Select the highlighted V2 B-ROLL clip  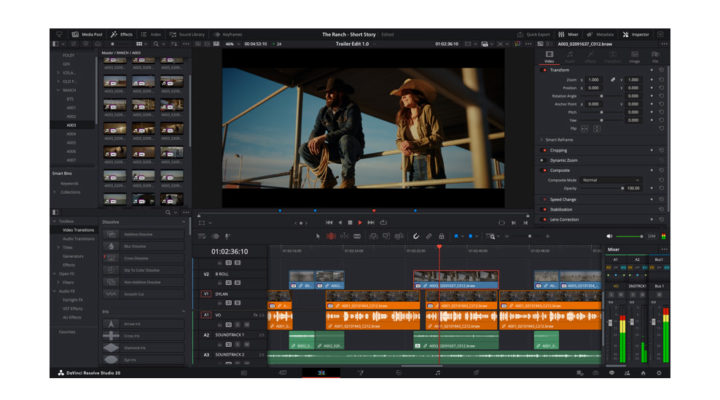[x=456, y=279]
